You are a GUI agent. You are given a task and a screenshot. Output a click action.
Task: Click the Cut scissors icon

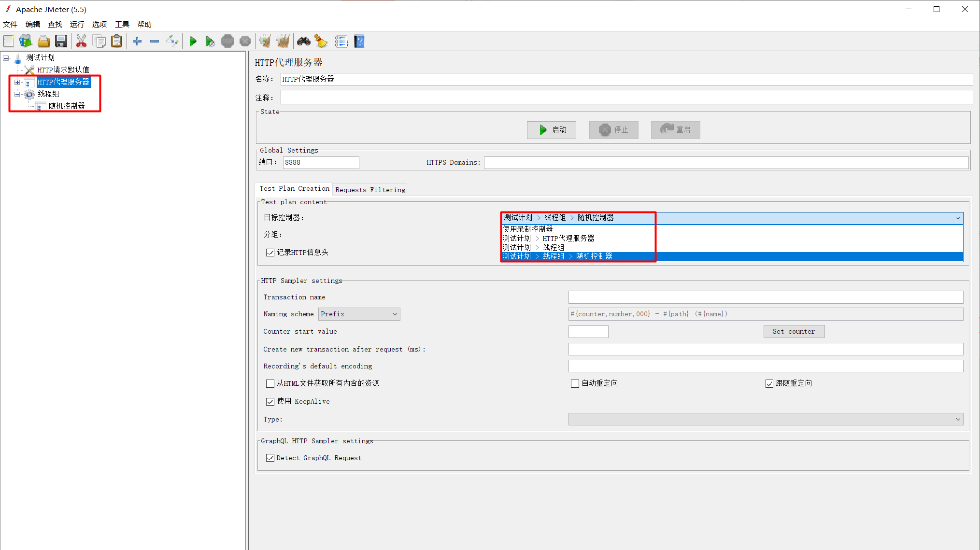coord(81,42)
